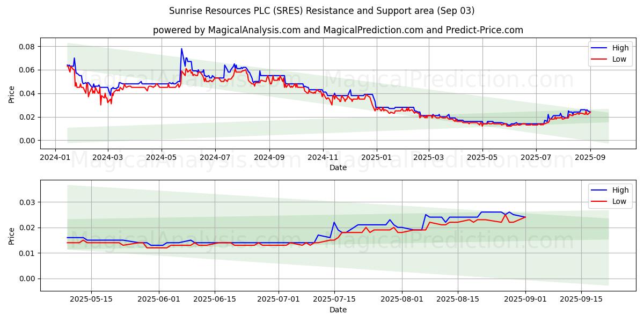
Task: Click the '0.00' y-axis tick on the top chart
Action: coord(27,141)
